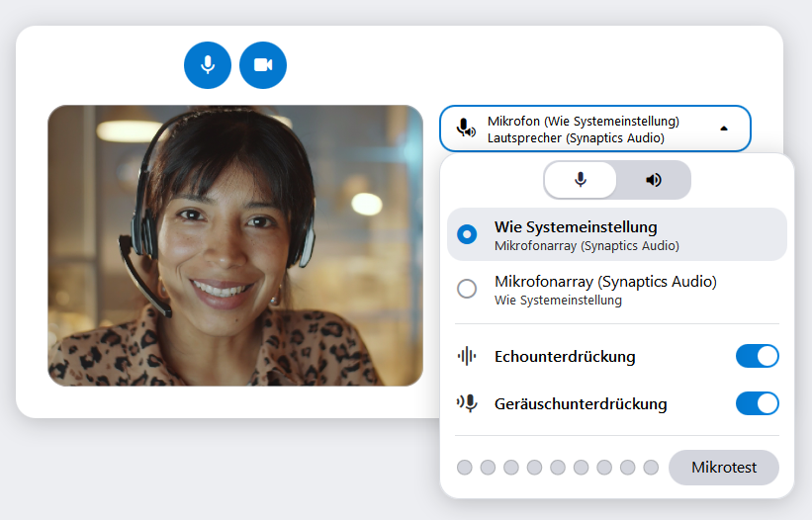Switch to the microphone tab in the popup
Screen dimensions: 812x520
pos(581,180)
